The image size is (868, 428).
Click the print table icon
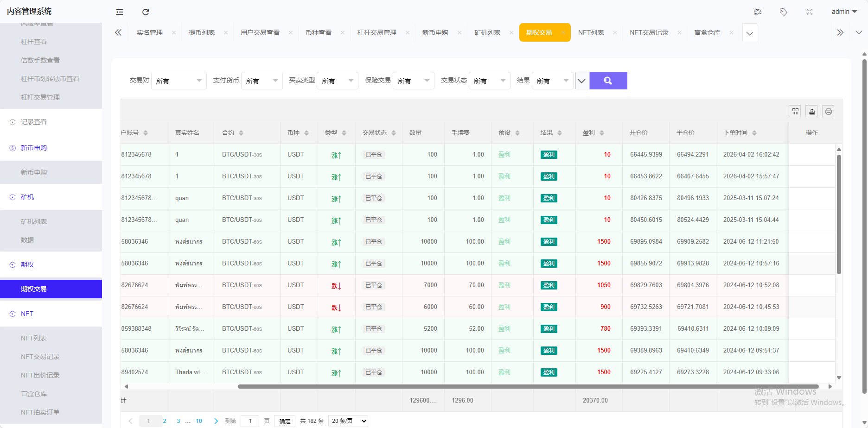pyautogui.click(x=829, y=111)
